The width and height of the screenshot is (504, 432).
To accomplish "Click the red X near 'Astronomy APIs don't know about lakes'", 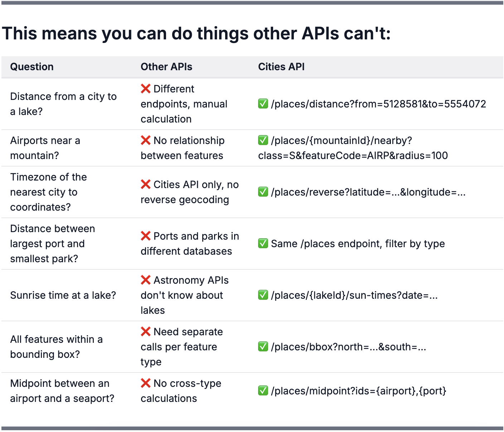I will (145, 280).
